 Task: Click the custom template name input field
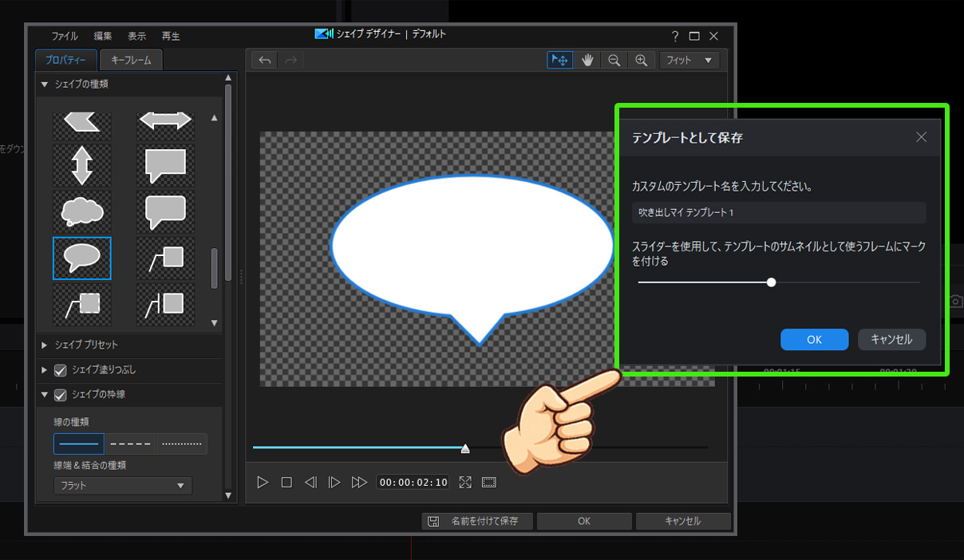click(778, 214)
